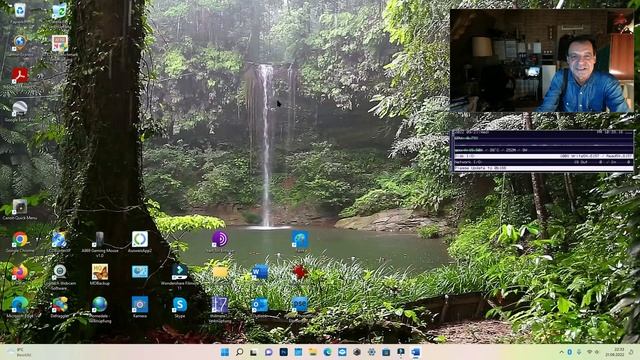Screen dimensions: 640x360
Task: Open the Outlook desktop shortcut
Action: [x=260, y=305]
